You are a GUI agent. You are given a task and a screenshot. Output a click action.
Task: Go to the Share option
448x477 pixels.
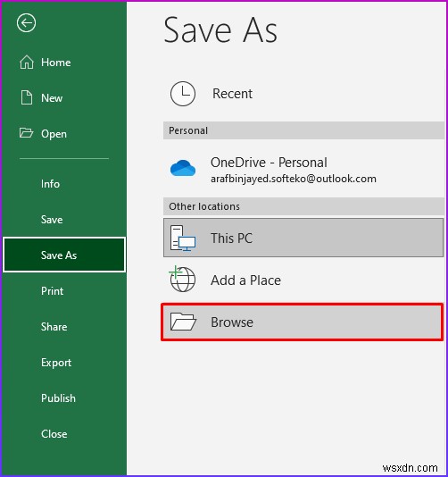point(54,326)
